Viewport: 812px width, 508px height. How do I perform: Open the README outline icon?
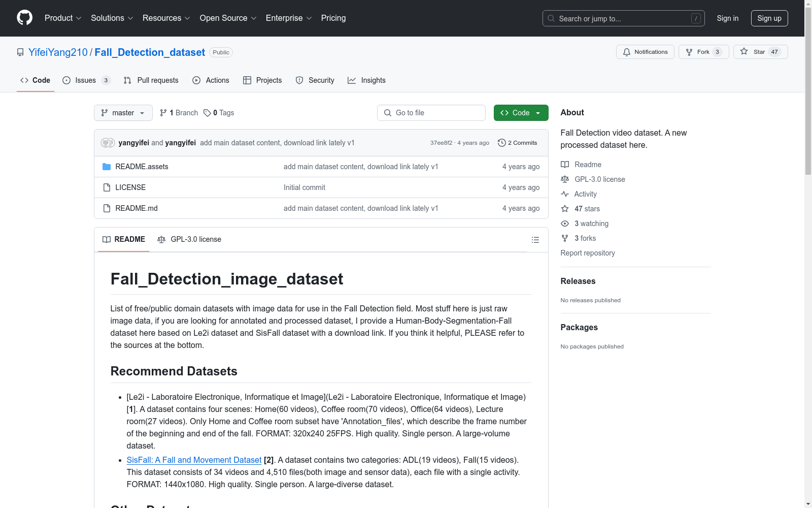[535, 240]
